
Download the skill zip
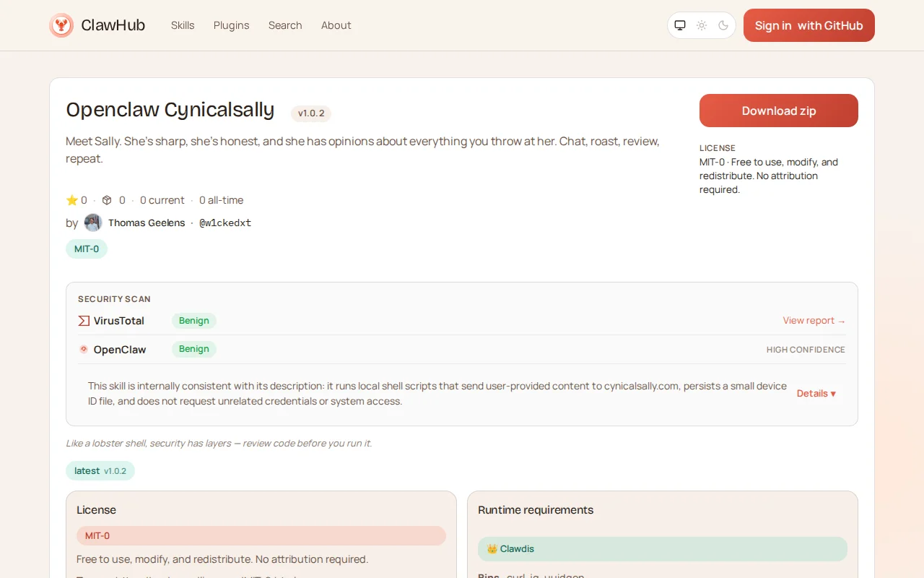(779, 111)
